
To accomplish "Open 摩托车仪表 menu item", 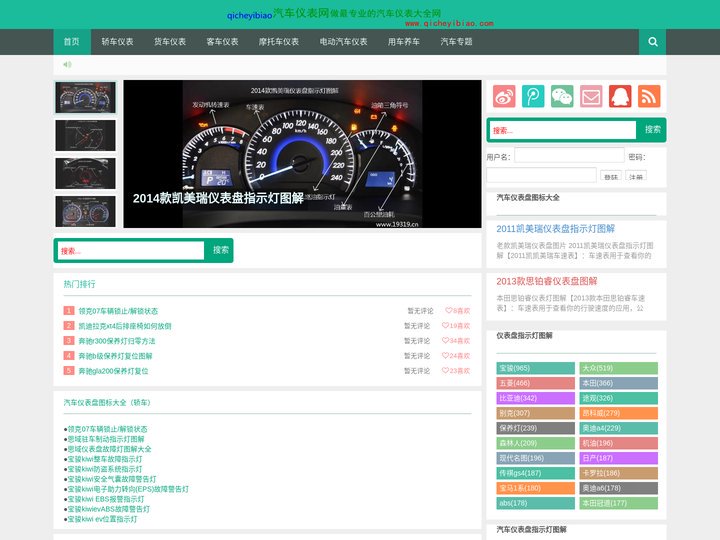I will click(x=279, y=42).
